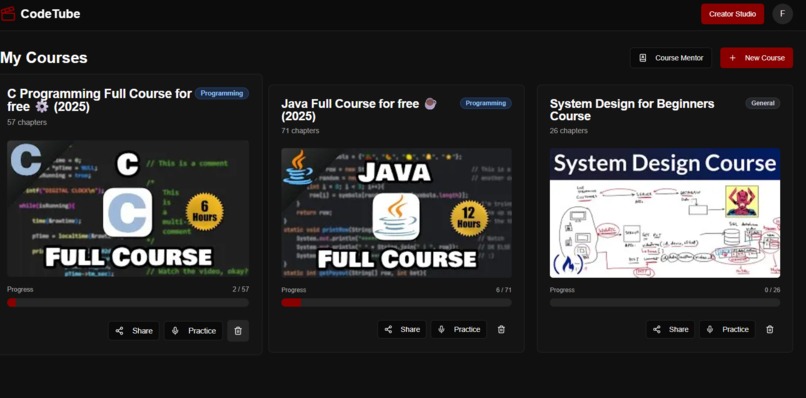Screen dimensions: 806x398
Task: Open Creator Studio
Action: (732, 14)
